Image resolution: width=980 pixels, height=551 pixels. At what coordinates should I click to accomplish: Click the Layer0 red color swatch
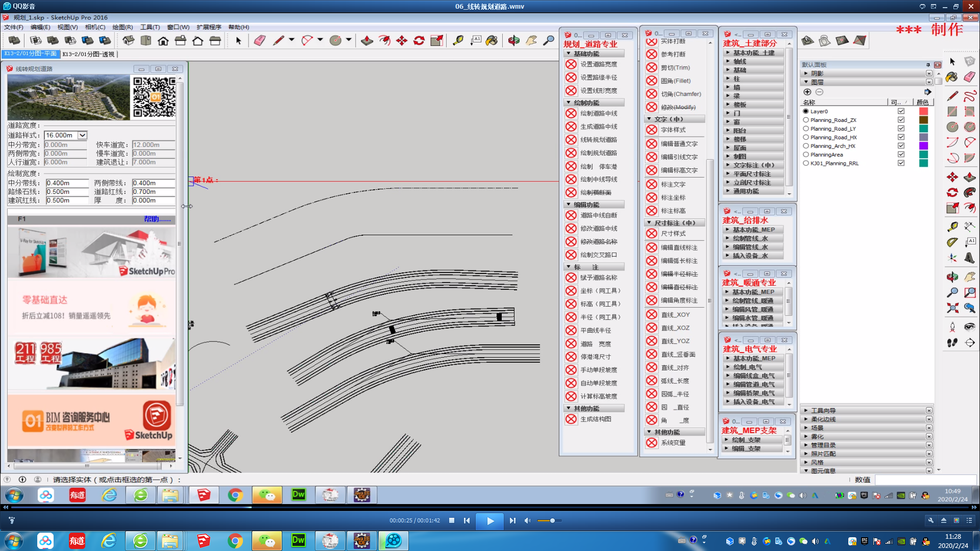coord(923,111)
